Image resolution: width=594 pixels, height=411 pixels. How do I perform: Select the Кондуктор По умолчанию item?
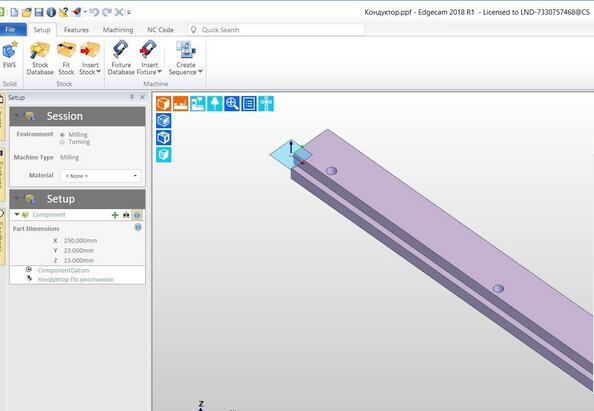tap(75, 279)
